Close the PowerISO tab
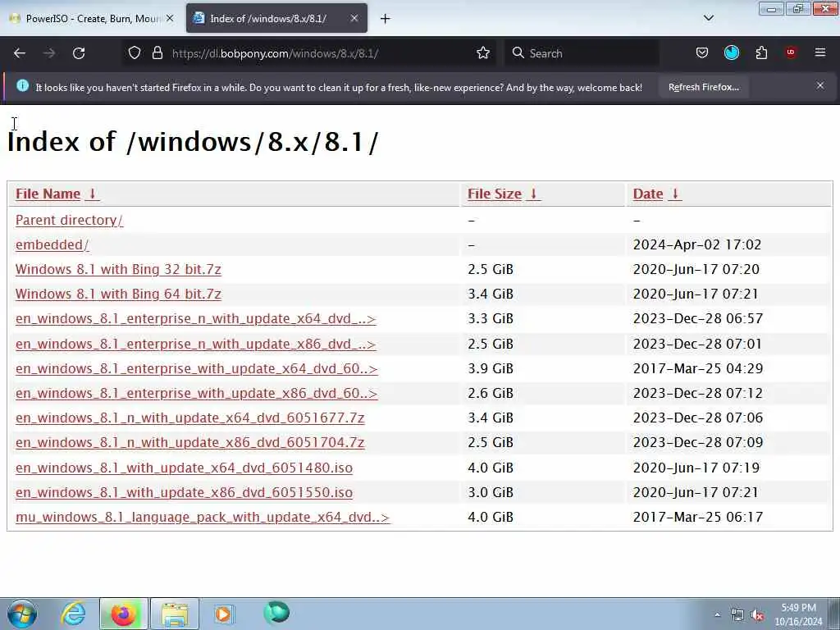 [170, 18]
